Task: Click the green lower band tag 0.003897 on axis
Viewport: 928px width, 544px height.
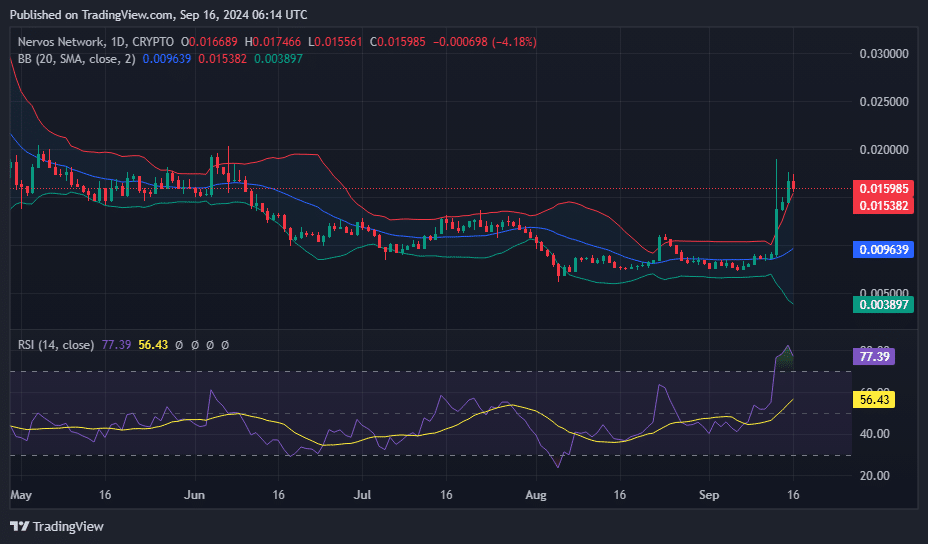Action: (x=883, y=305)
